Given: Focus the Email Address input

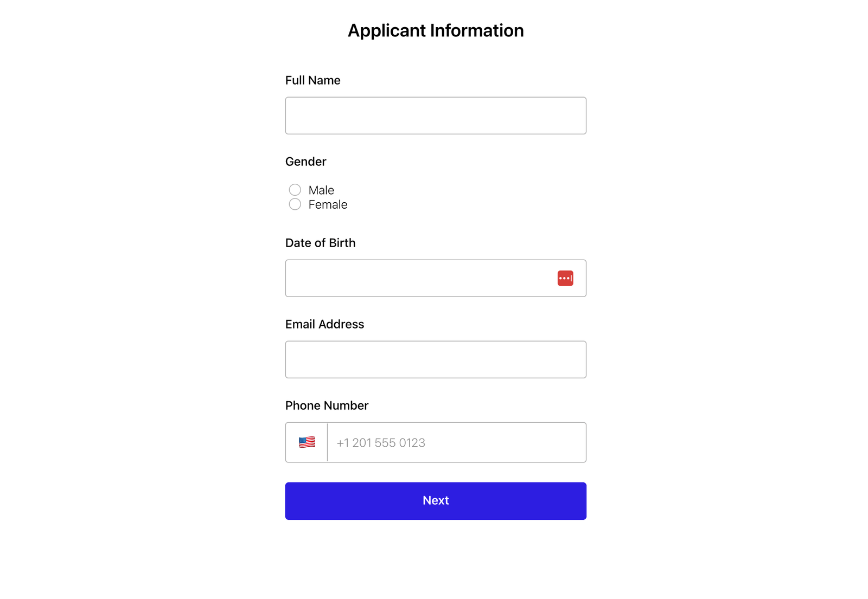Looking at the screenshot, I should tap(435, 359).
